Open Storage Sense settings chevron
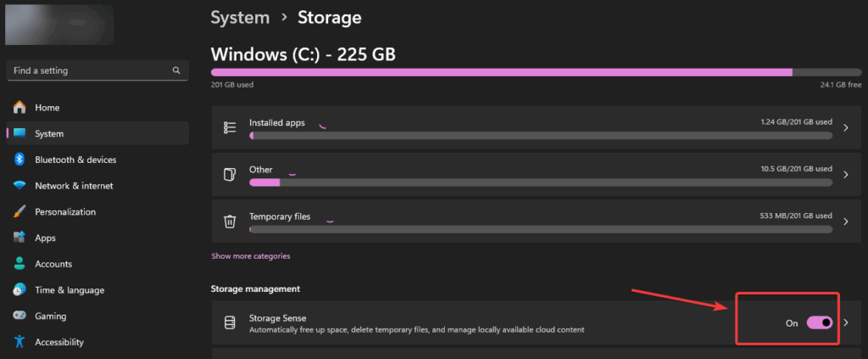This screenshot has height=359, width=868. click(846, 323)
